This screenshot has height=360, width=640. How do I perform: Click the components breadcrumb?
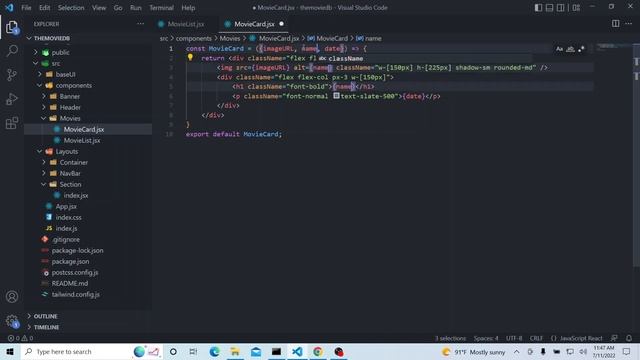pos(193,38)
